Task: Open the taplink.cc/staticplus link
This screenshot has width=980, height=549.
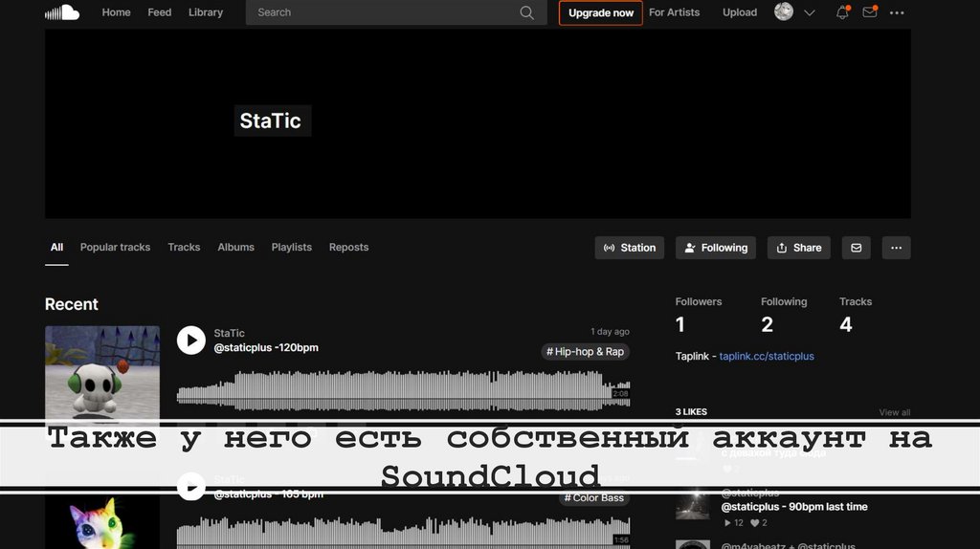Action: click(767, 356)
